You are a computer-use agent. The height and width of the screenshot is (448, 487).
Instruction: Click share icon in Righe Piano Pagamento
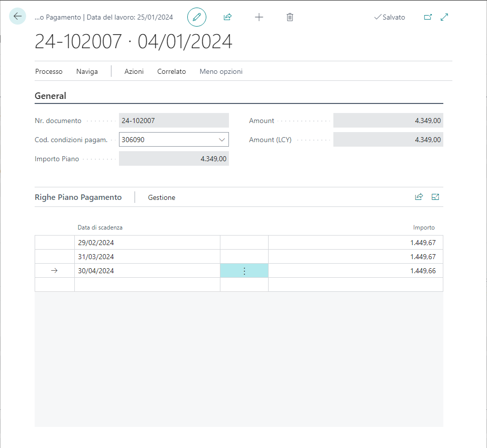(x=419, y=197)
